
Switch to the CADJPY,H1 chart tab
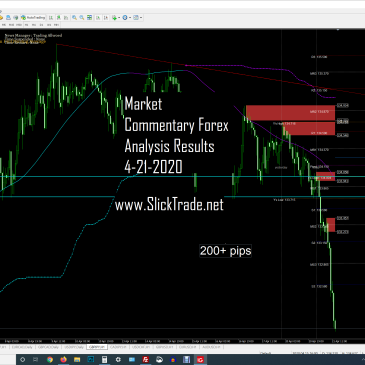click(x=118, y=347)
